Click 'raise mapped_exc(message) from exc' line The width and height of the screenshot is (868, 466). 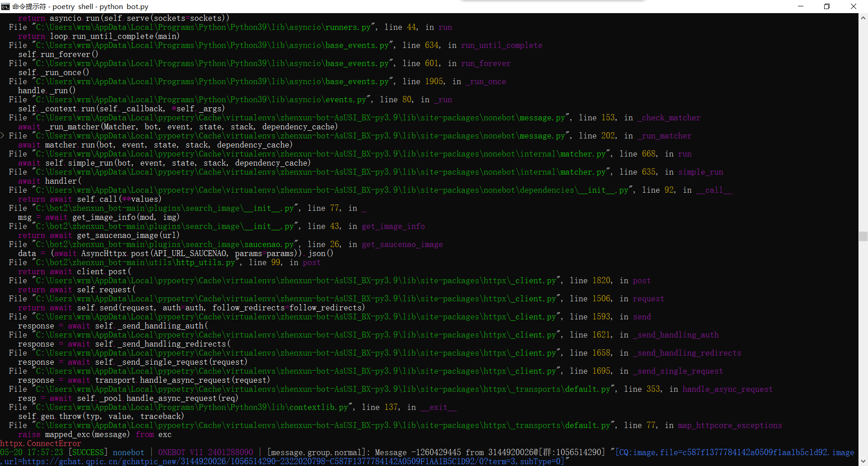click(x=95, y=434)
